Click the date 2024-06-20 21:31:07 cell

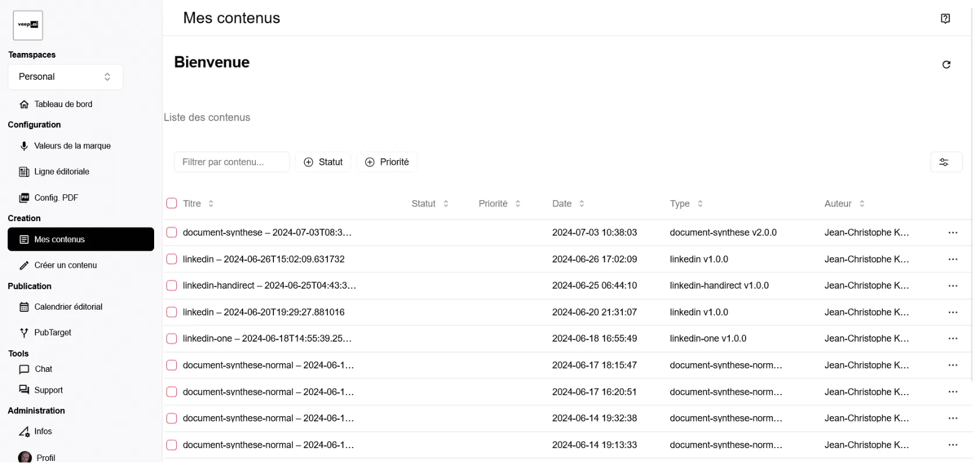click(594, 313)
